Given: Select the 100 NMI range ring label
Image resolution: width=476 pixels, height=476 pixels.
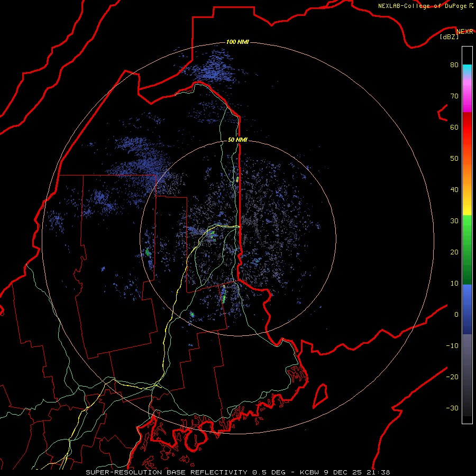Looking at the screenshot, I should pos(237,42).
